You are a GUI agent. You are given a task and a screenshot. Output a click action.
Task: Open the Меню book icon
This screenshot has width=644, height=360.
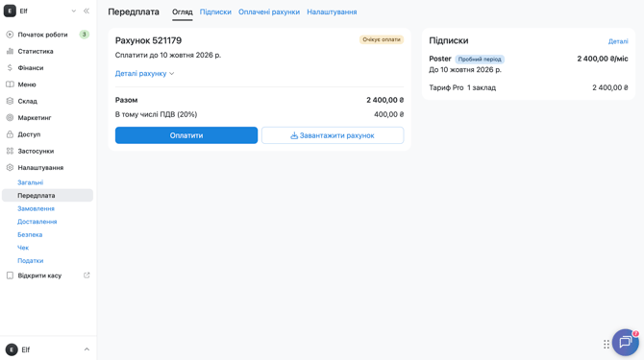coord(10,84)
